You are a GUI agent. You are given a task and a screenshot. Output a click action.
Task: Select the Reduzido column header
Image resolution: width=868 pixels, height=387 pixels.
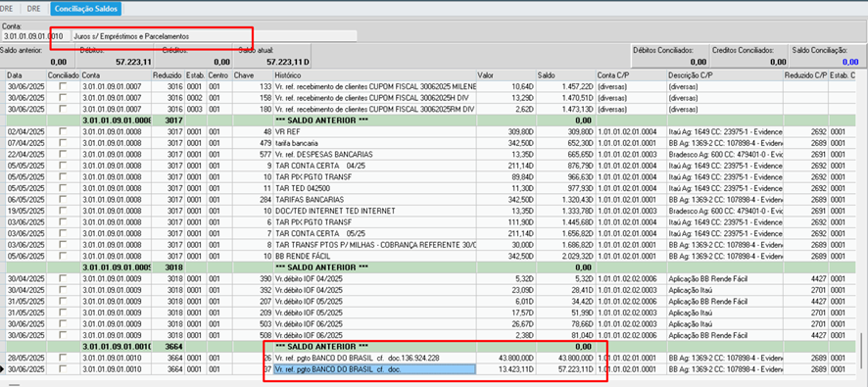coord(168,74)
